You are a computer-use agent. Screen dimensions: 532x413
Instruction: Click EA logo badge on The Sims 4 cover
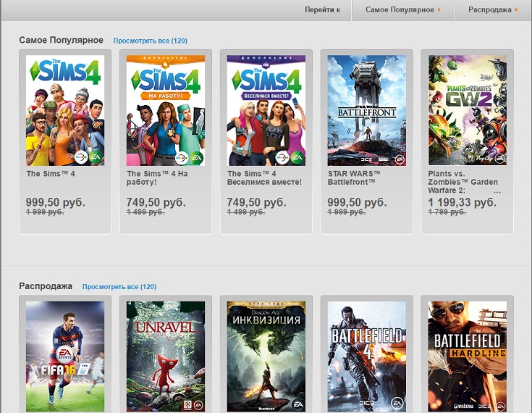(96, 157)
